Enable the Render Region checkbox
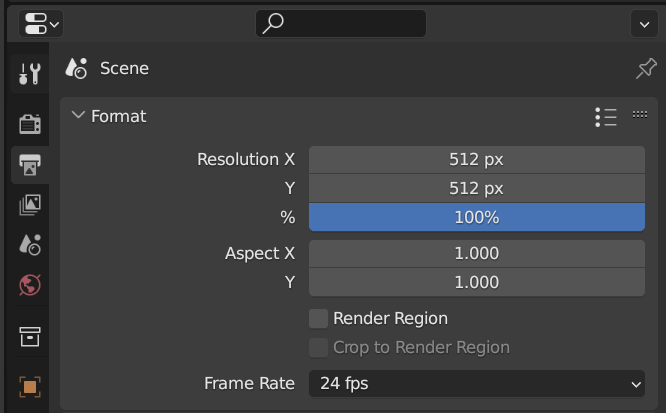The width and height of the screenshot is (666, 413). (x=319, y=318)
